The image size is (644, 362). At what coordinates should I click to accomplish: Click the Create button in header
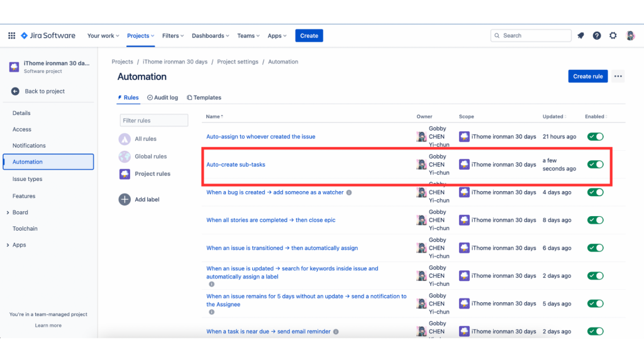(x=309, y=36)
